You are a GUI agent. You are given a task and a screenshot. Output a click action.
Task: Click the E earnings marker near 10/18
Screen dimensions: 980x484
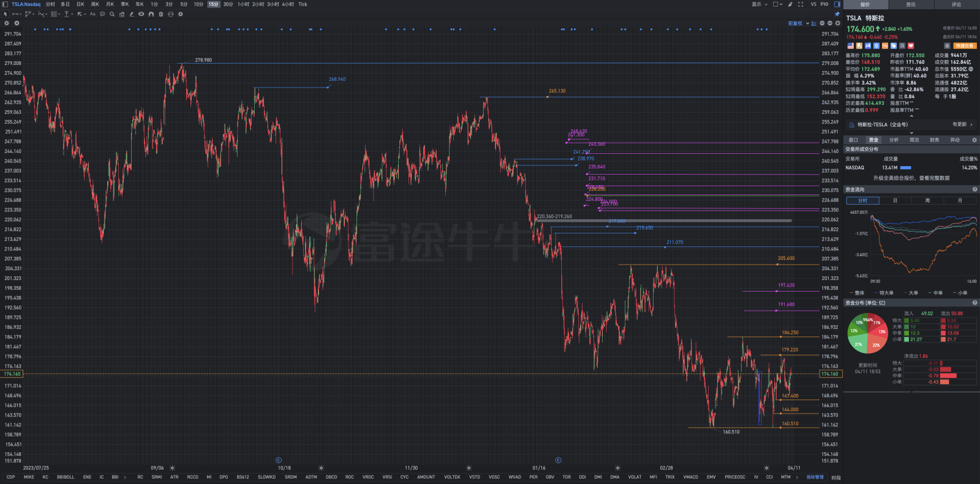click(279, 460)
